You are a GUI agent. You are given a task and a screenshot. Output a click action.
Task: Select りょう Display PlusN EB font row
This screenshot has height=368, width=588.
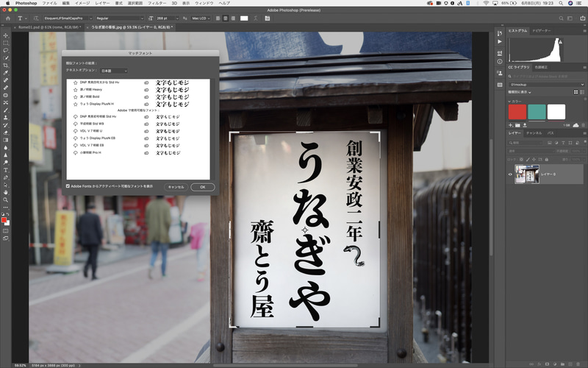click(138, 138)
